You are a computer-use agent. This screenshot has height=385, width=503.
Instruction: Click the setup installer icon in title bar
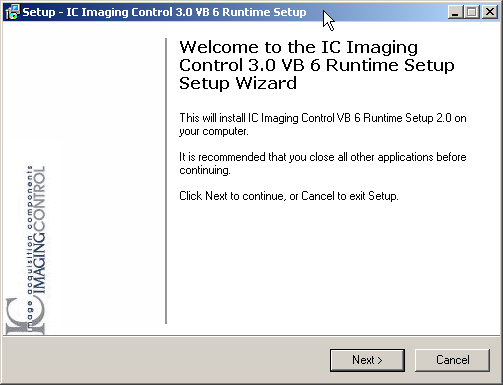pos(13,12)
